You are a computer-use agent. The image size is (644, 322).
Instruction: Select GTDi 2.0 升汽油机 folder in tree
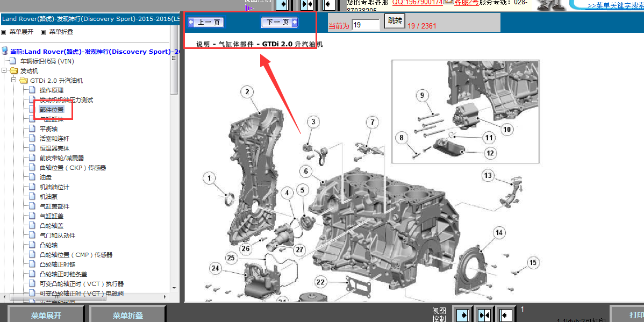click(56, 81)
